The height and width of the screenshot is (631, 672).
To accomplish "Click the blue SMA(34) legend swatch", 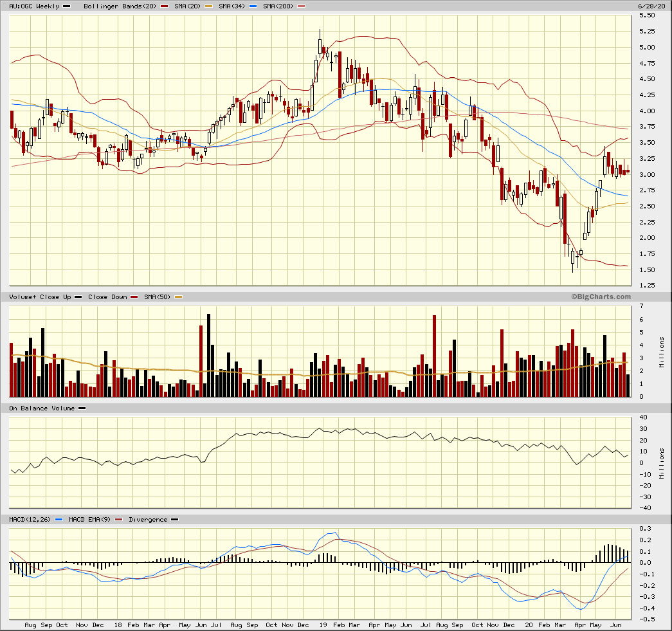I will coord(253,6).
